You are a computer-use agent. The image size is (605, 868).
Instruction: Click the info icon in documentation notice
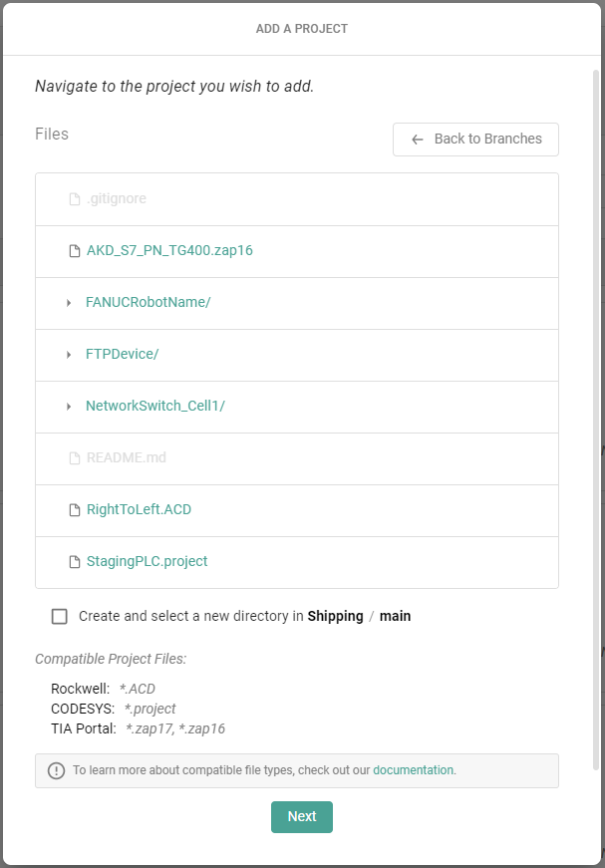tap(56, 770)
